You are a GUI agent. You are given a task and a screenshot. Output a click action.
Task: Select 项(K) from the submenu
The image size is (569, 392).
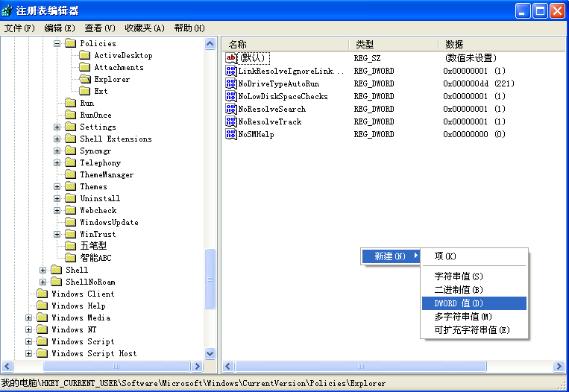[474, 256]
